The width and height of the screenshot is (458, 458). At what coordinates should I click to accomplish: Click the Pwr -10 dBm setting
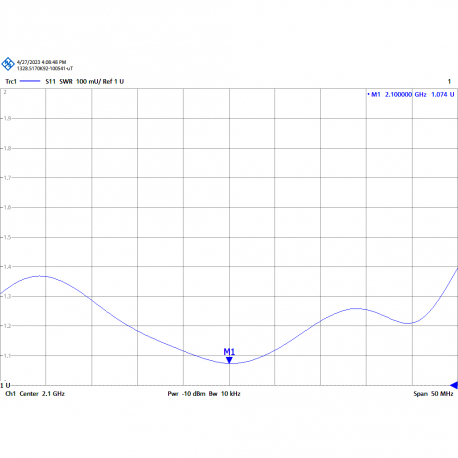186,394
